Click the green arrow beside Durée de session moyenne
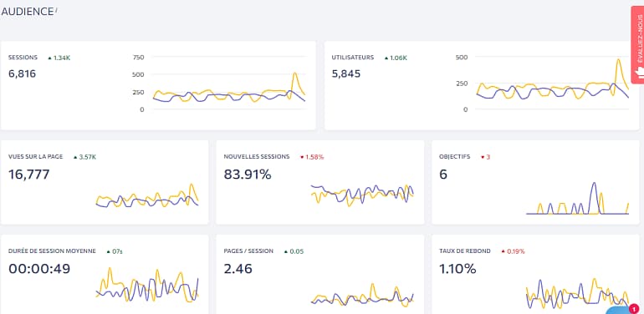This screenshot has height=314, width=644. 108,251
